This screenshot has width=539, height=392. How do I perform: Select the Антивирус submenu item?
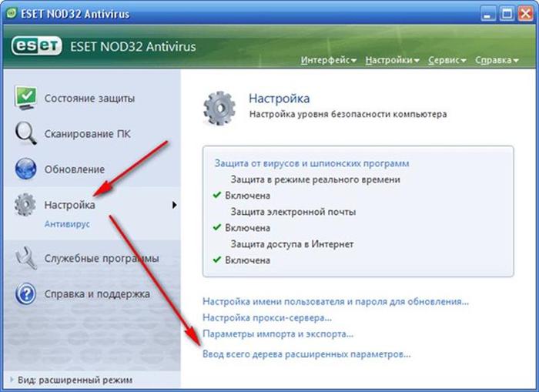(x=67, y=224)
